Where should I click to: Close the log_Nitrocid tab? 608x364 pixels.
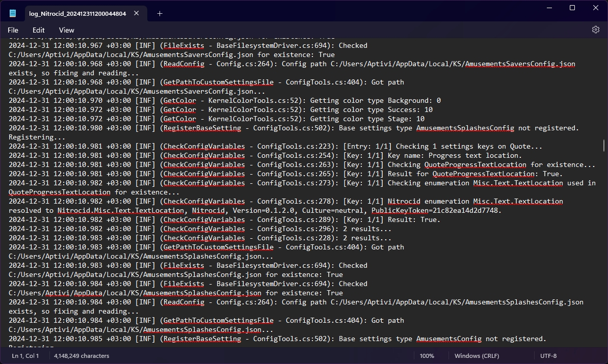137,14
